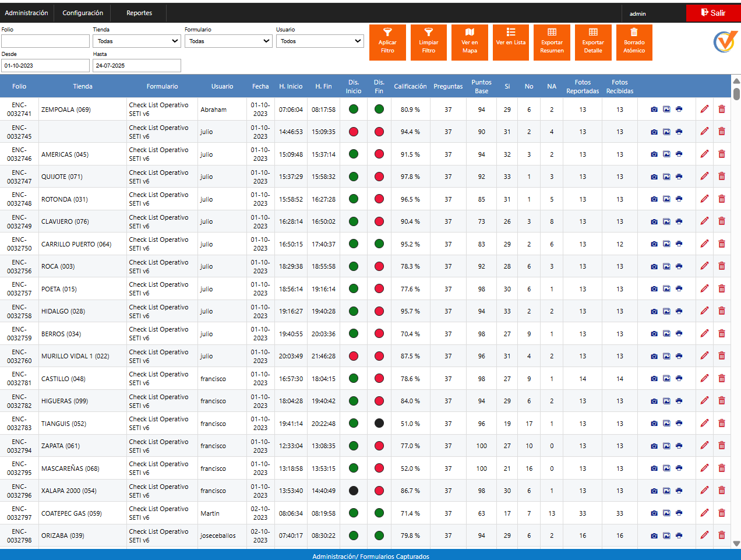Image resolution: width=741 pixels, height=560 pixels.
Task: Click the orange checkmark logo at top right
Action: click(x=725, y=42)
